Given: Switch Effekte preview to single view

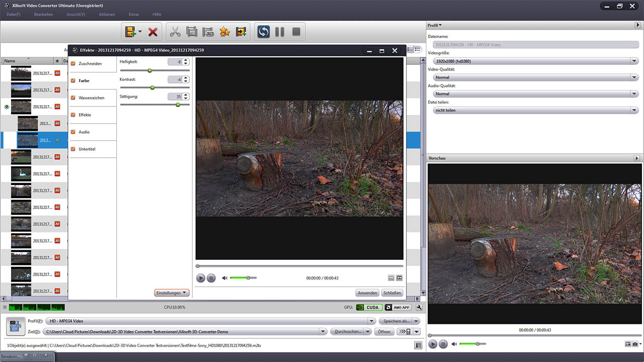Looking at the screenshot, I should click(x=391, y=278).
